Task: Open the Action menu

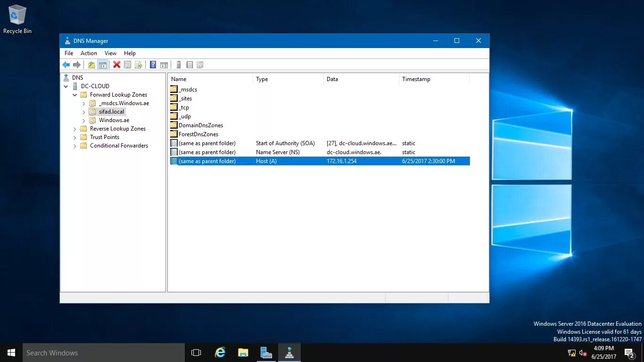Action: (x=89, y=53)
